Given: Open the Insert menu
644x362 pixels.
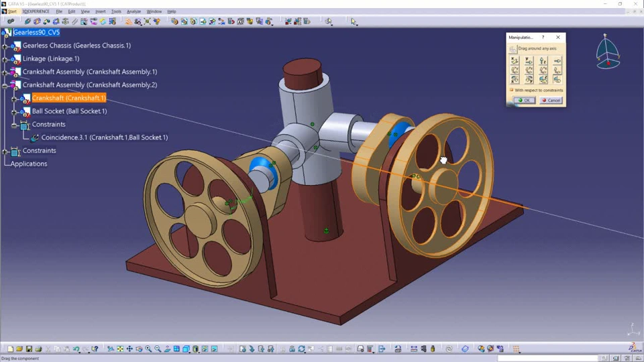Looking at the screenshot, I should pyautogui.click(x=100, y=11).
